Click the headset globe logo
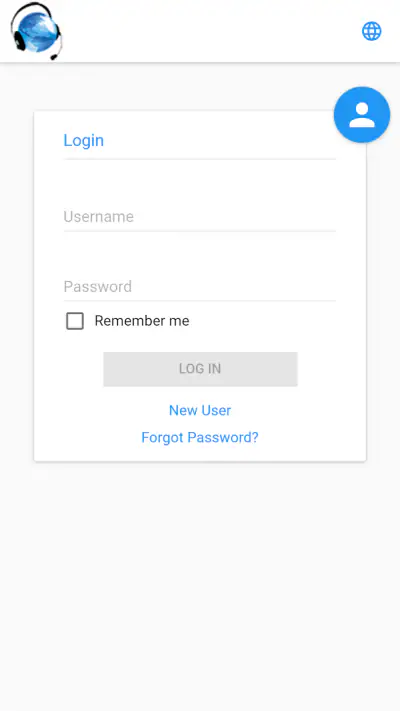The image size is (400, 711). pyautogui.click(x=36, y=31)
